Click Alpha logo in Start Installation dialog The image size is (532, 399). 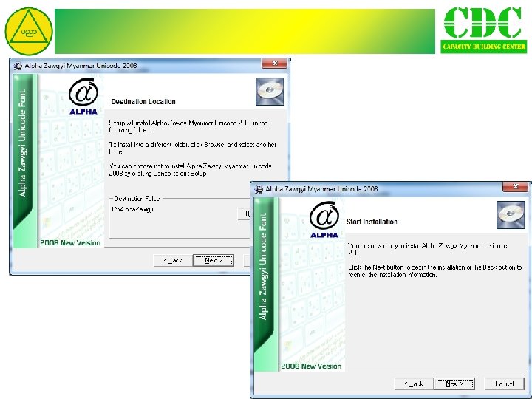[x=324, y=220]
